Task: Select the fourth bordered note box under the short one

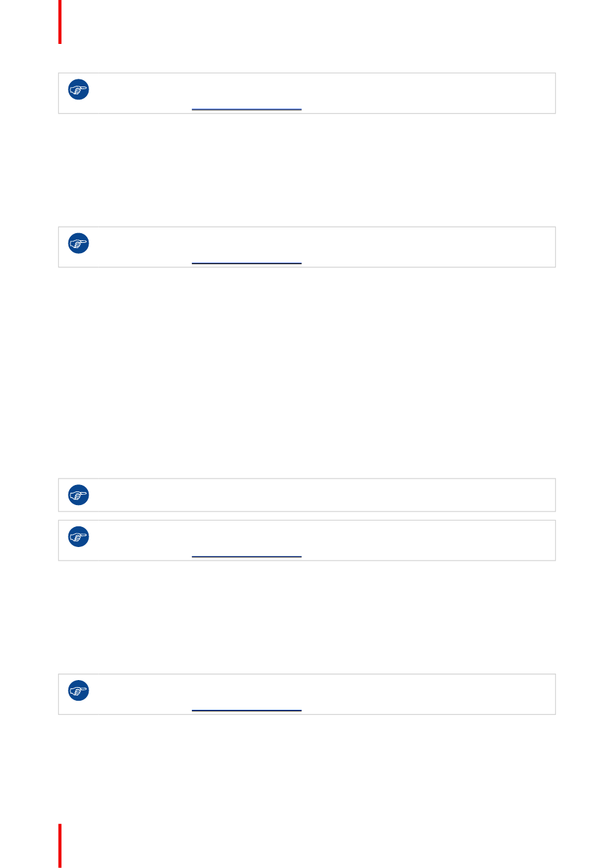Action: 307,541
